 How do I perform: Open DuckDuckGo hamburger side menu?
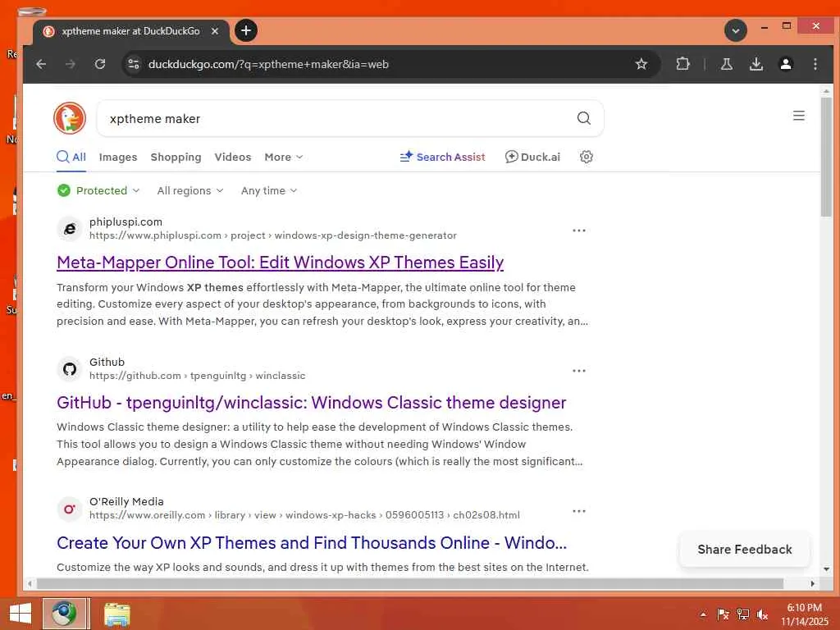click(x=799, y=116)
